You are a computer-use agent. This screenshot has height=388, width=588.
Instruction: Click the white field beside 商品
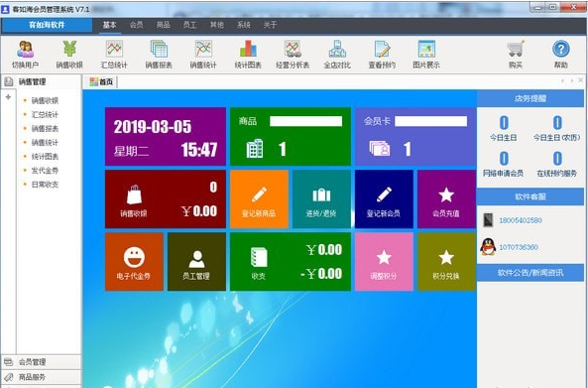pyautogui.click(x=305, y=121)
